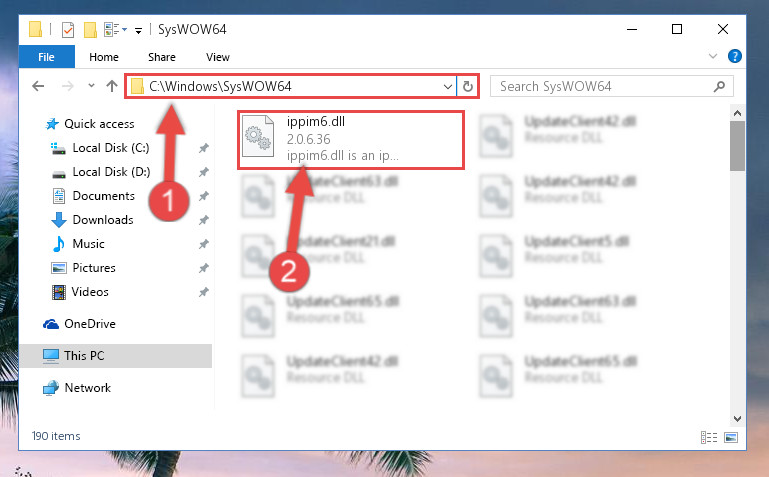This screenshot has height=477, width=769.
Task: Select the ippim6.dll file
Action: tap(351, 140)
